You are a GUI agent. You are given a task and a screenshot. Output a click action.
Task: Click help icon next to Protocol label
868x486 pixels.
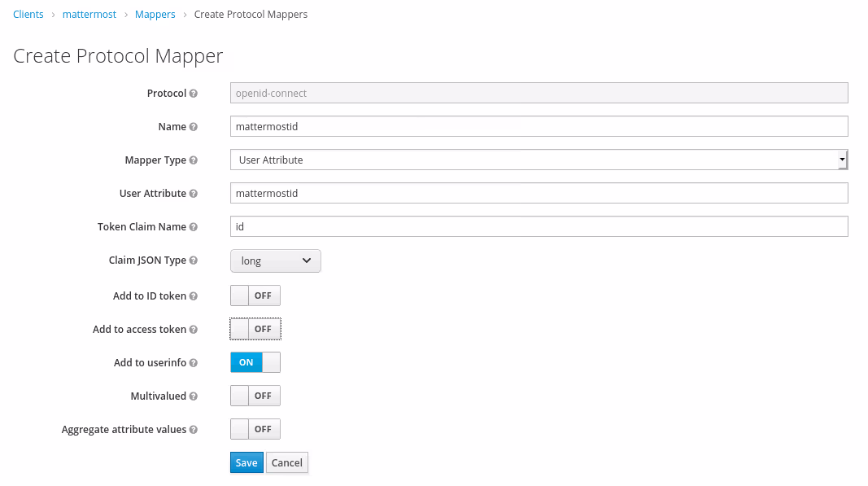(194, 94)
